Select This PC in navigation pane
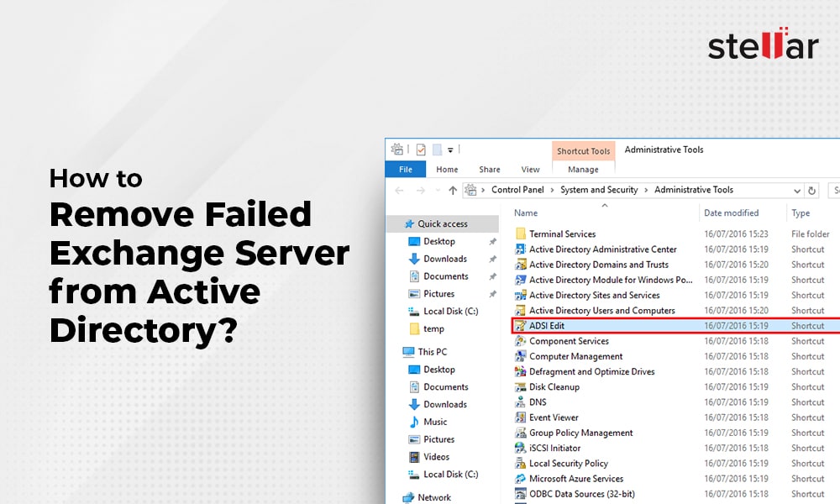The width and height of the screenshot is (840, 504). (x=433, y=352)
